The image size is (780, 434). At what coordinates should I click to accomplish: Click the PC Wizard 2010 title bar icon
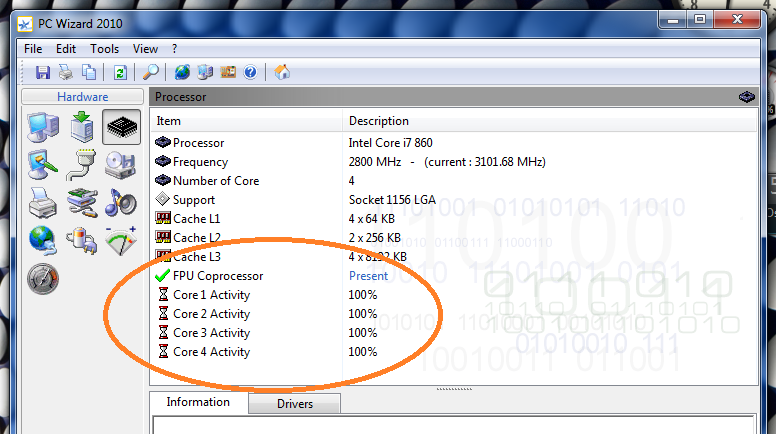(25, 24)
